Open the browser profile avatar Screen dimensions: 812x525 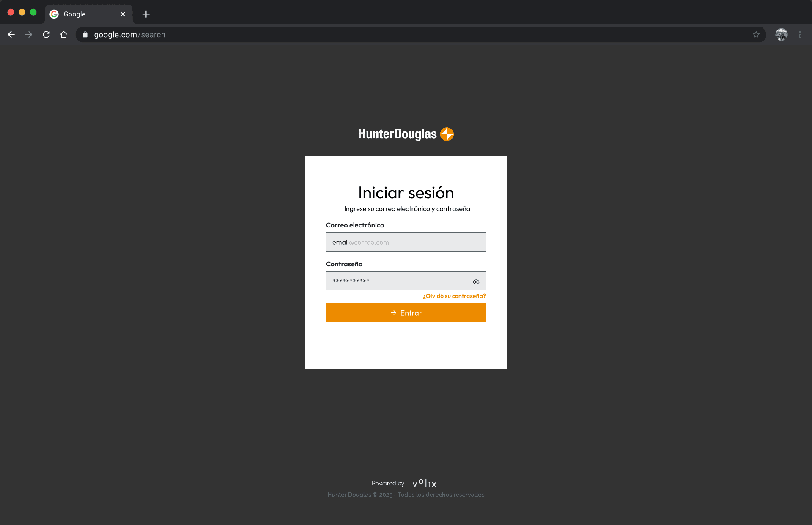pos(782,35)
